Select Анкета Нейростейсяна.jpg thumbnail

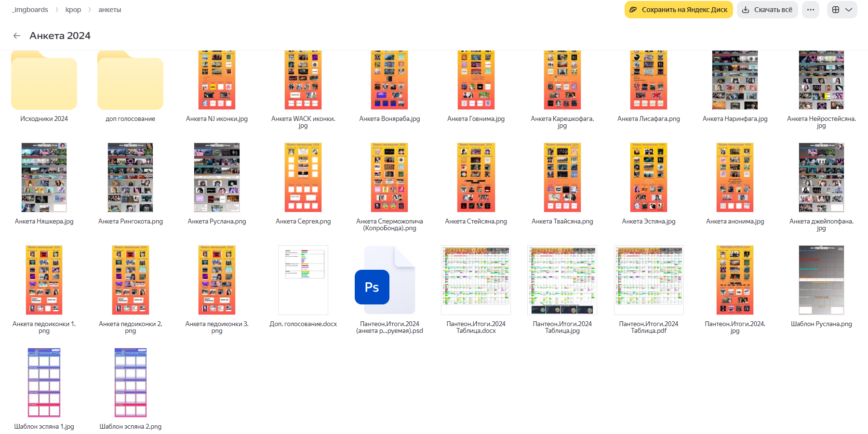[821, 80]
